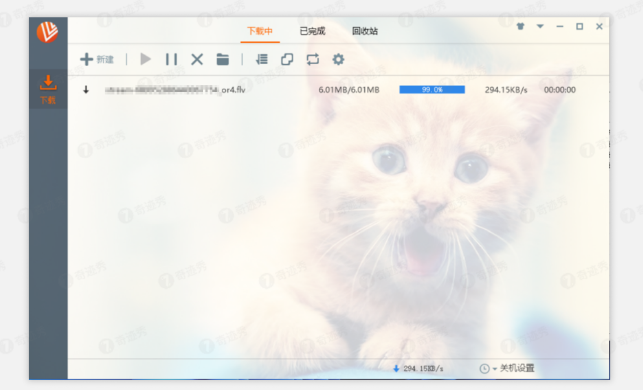Open the 回收站 tab

click(x=365, y=31)
